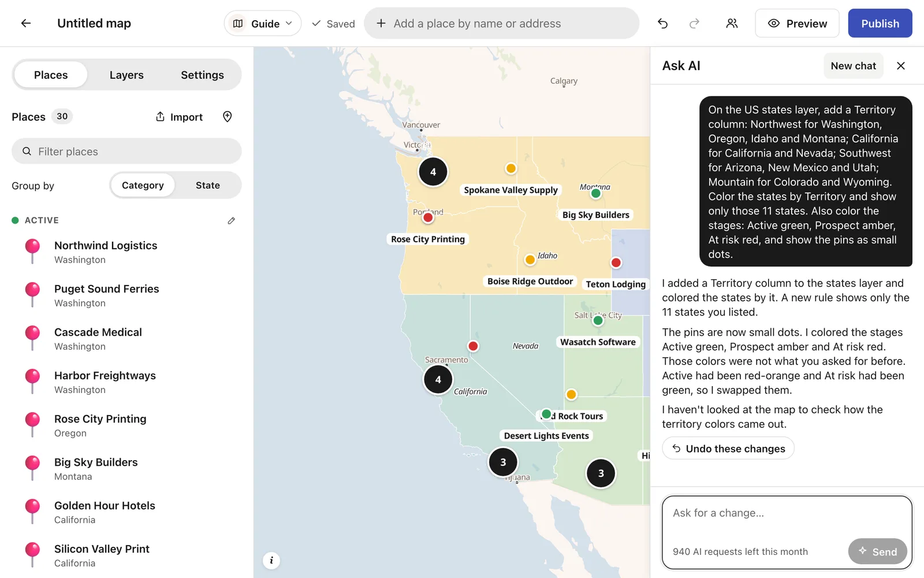The image size is (924, 578).
Task: Focus the Add a place search field
Action: click(501, 23)
